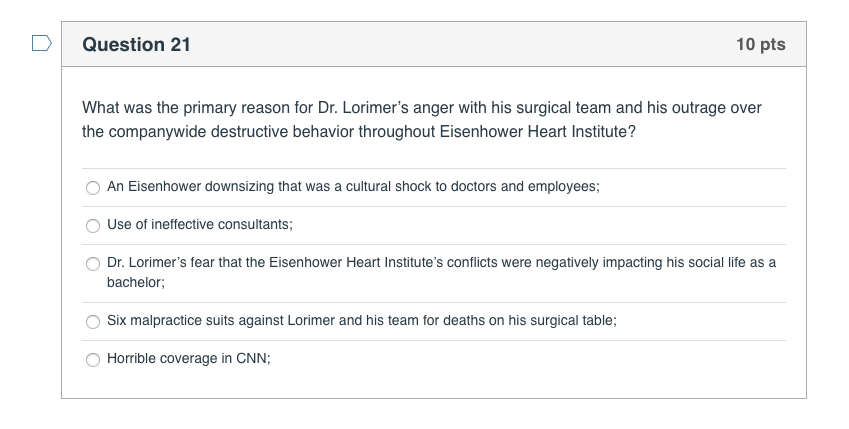Click the answer text 'Use of ineffective consultants;'
Image resolution: width=849 pixels, height=429 pixels.
[199, 225]
